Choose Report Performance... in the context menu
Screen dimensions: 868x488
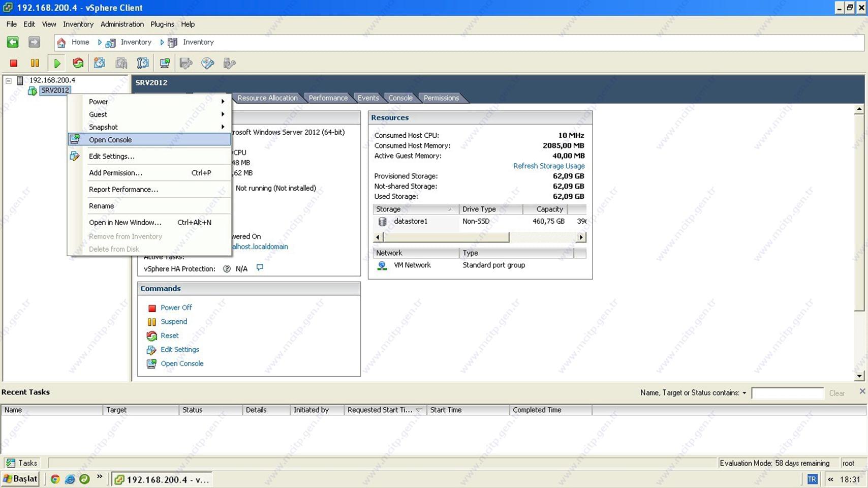pyautogui.click(x=149, y=190)
